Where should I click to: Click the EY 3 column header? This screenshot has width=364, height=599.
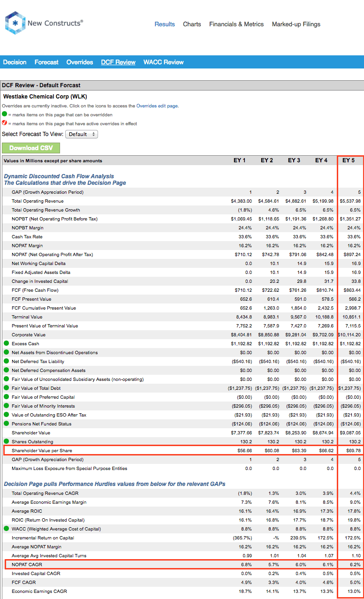click(294, 160)
